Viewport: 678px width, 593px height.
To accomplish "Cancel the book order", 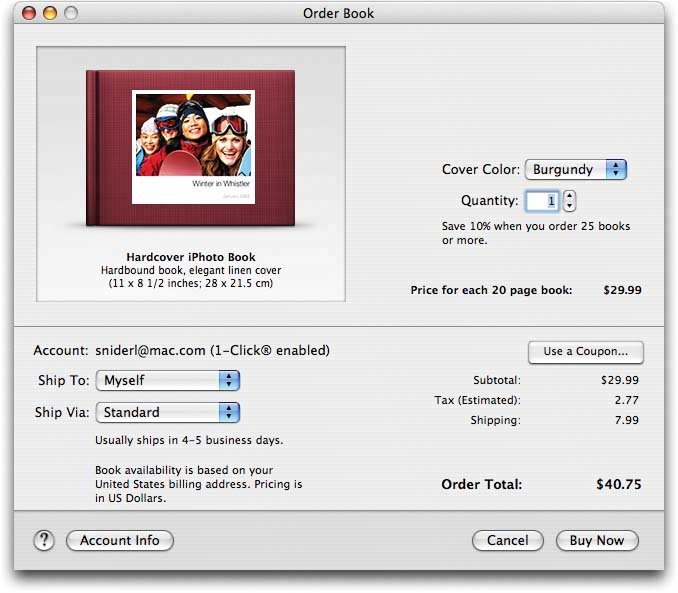I will [x=508, y=540].
